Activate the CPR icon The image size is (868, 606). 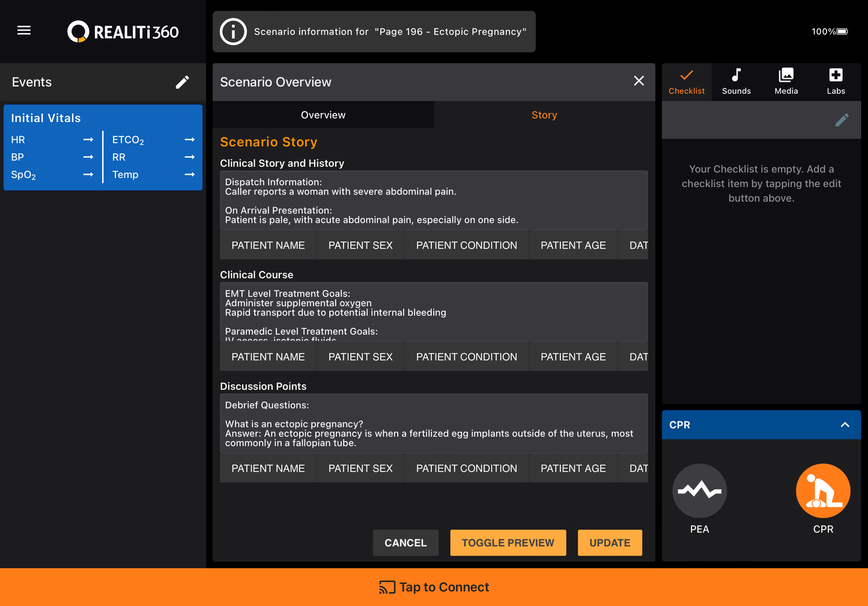pos(823,491)
